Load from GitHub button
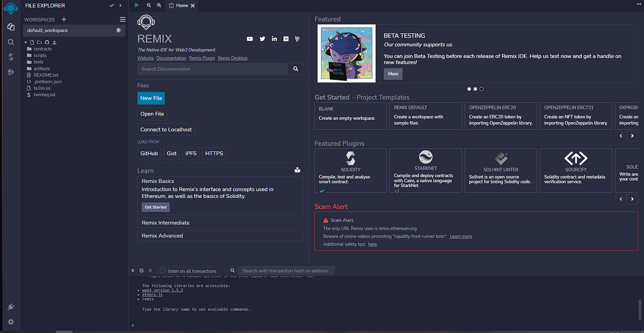Viewport: 644px width, 333px height. pos(149,153)
